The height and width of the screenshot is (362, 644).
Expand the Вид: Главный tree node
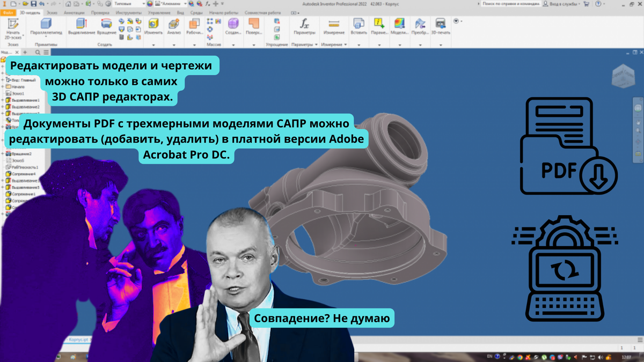(3, 80)
